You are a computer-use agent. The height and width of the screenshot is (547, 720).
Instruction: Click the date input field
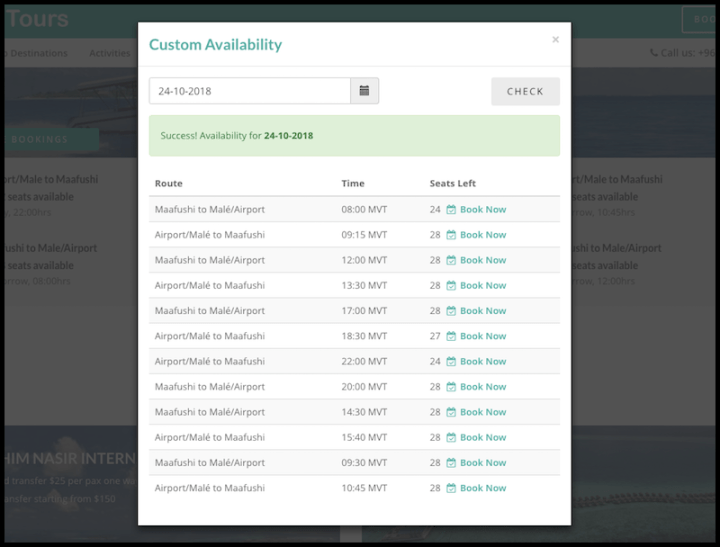pyautogui.click(x=249, y=91)
